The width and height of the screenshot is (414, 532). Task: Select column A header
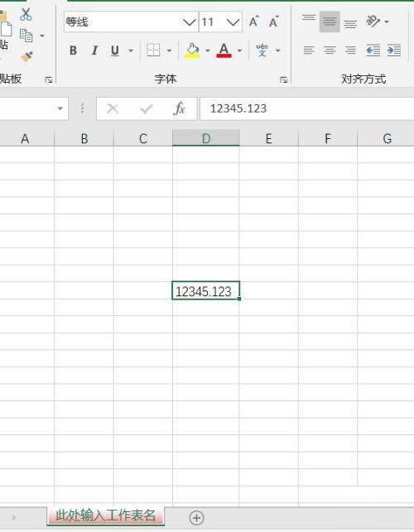[x=26, y=139]
